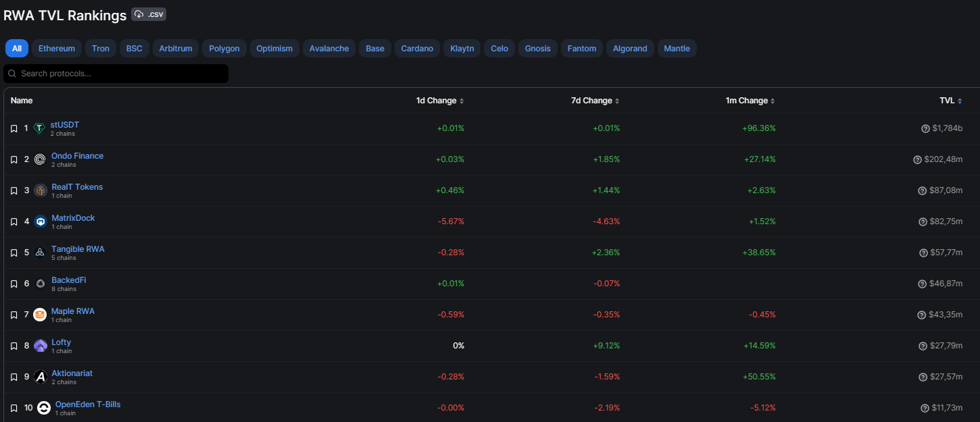Open the MatrixDock protocol link
The width and height of the screenshot is (980, 422).
pos(73,218)
